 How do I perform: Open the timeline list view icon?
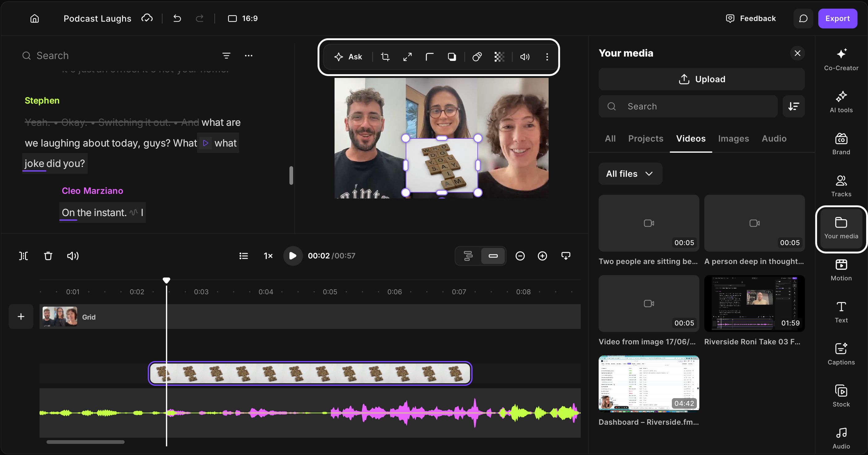click(x=244, y=256)
